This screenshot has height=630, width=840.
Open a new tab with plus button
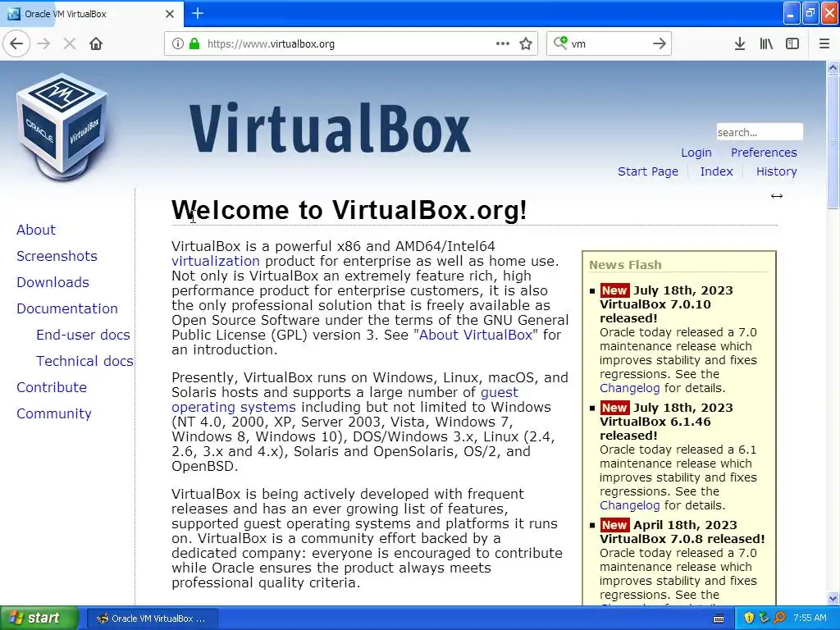198,13
